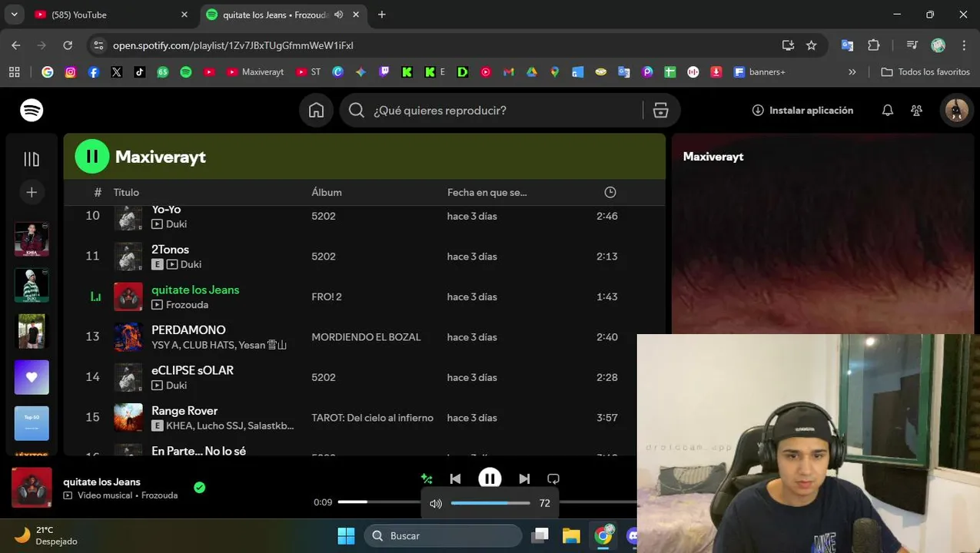Viewport: 980px width, 553px height.
Task: Open TAROT: Del cielo al infierno album
Action: click(372, 418)
